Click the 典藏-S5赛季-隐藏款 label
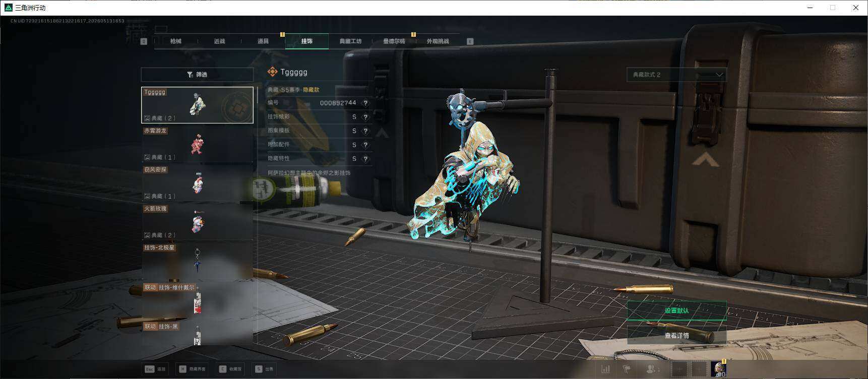868x379 pixels. (293, 90)
